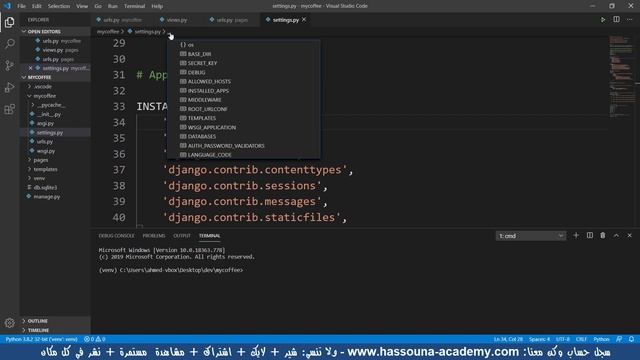Open the Search view in the activity bar

click(9, 44)
